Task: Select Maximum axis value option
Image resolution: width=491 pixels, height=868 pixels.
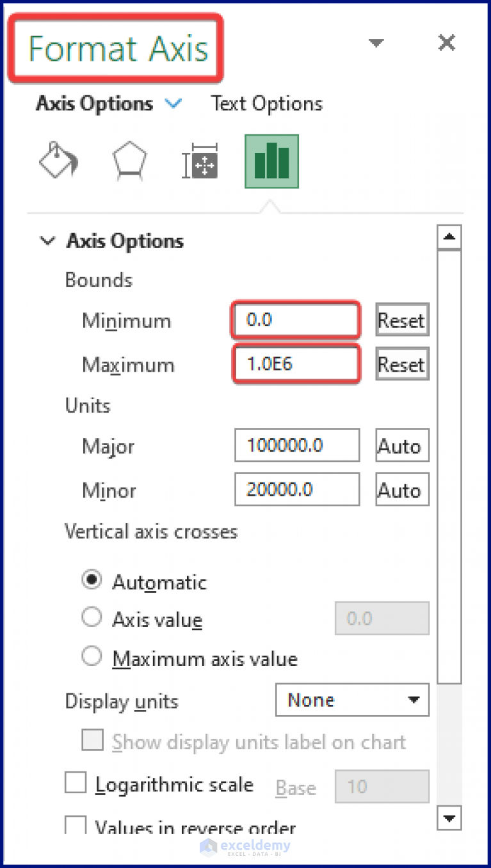Action: point(92,656)
